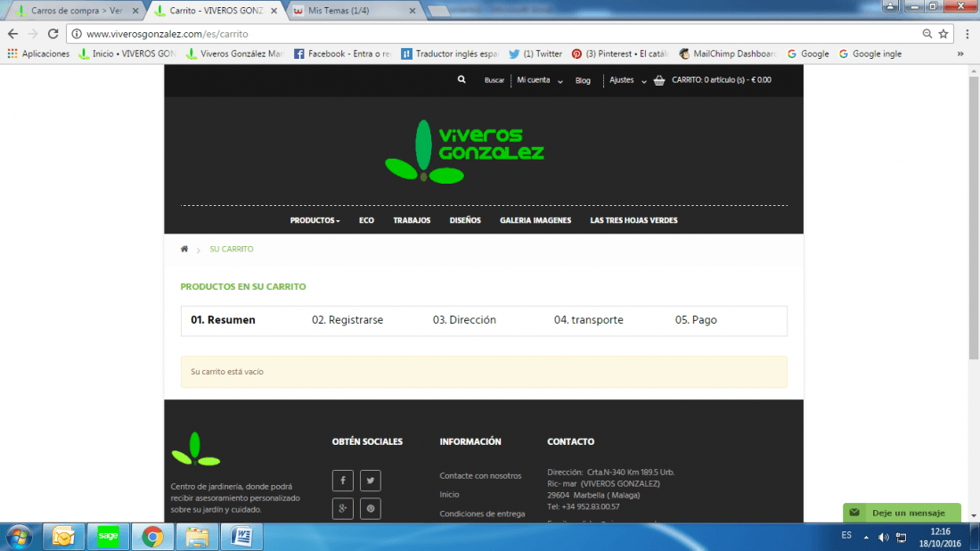Viewport: 980px width, 551px height.
Task: Click the Buscar link
Action: (x=494, y=80)
